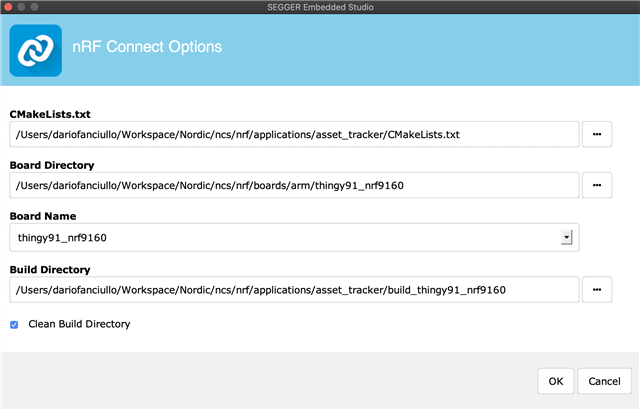Open the thingy91_nrf9160 board combo box
This screenshot has width=640, height=410.
pos(294,237)
